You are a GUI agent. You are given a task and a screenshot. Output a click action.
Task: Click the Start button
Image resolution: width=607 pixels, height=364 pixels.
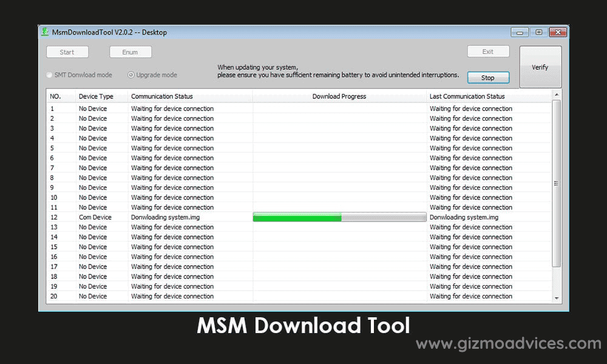67,52
